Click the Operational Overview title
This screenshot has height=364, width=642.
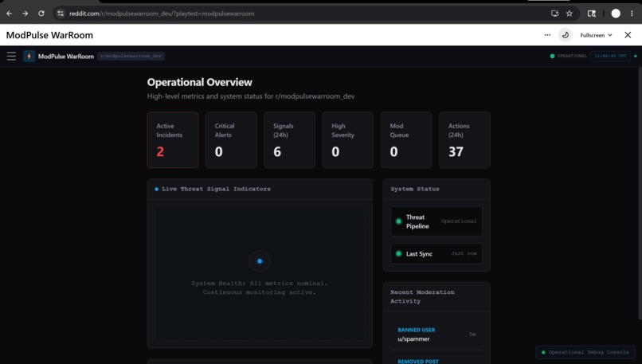click(x=199, y=82)
